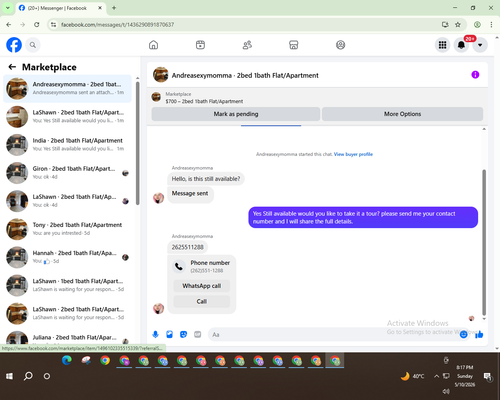This screenshot has height=400, width=500.
Task: Click the Facebook search magnifier icon
Action: click(x=33, y=45)
